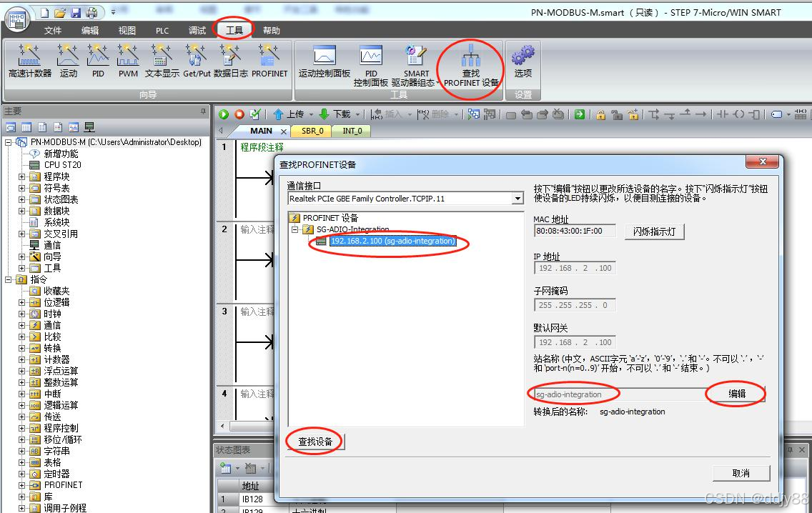
Task: Select 收藏夹 (Favorites) in instruction tree
Action: 56,291
